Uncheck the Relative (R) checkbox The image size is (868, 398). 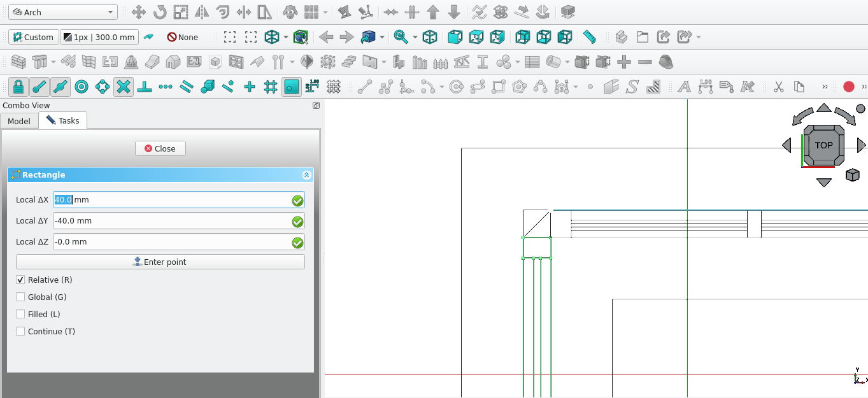click(20, 280)
